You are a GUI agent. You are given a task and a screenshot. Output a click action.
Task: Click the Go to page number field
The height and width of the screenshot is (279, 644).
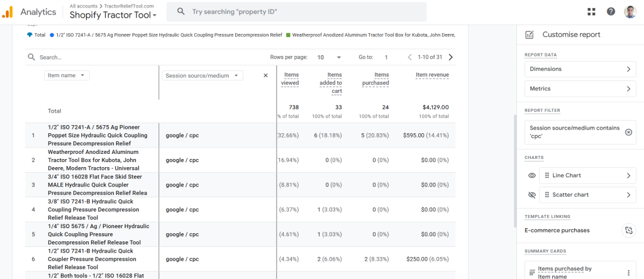click(x=387, y=57)
